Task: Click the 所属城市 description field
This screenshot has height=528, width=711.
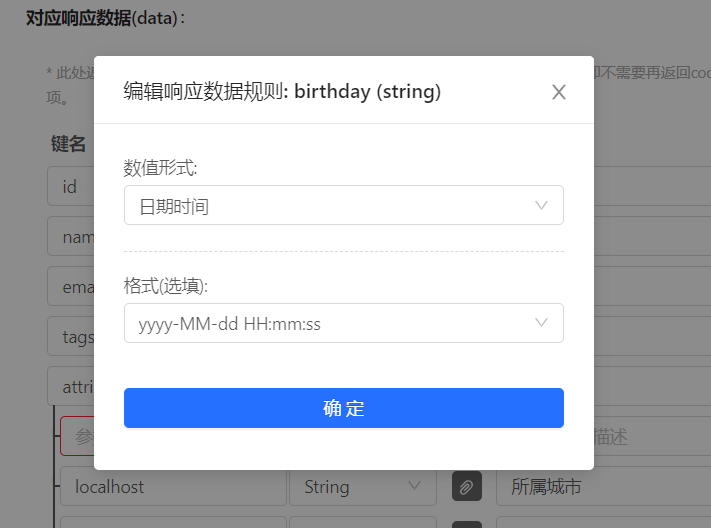Action: pyautogui.click(x=604, y=487)
